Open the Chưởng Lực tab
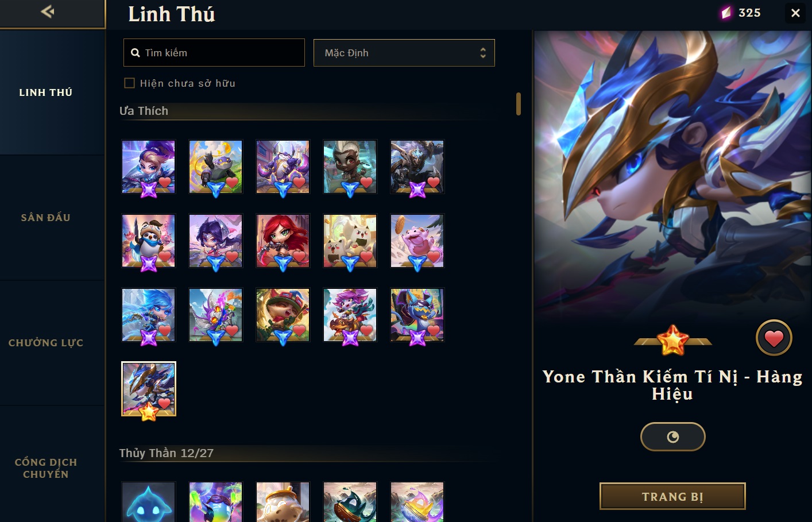Screen dimensions: 812x522 click(x=46, y=343)
